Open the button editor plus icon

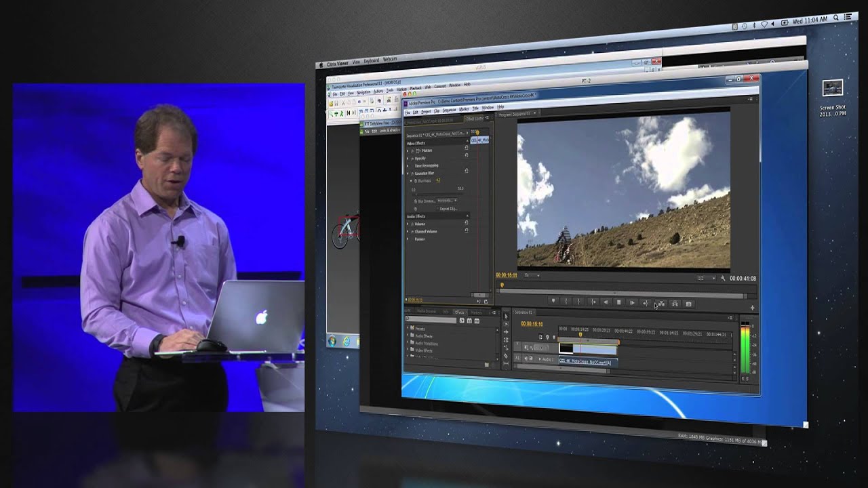[x=752, y=308]
